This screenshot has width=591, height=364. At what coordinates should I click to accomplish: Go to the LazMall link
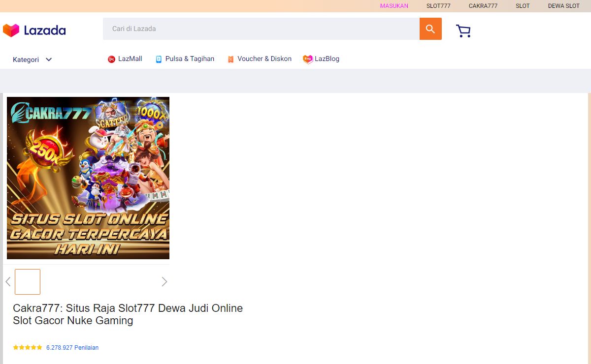tap(130, 59)
